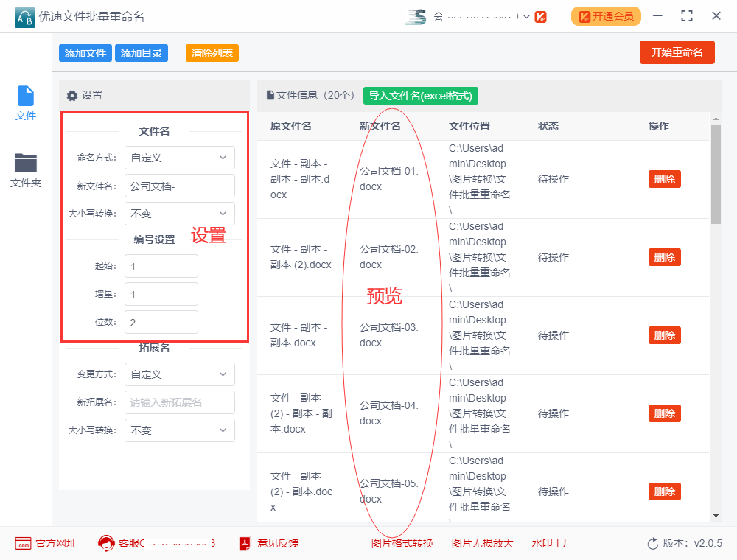
Task: Click the 增量 number input field
Action: tap(161, 295)
